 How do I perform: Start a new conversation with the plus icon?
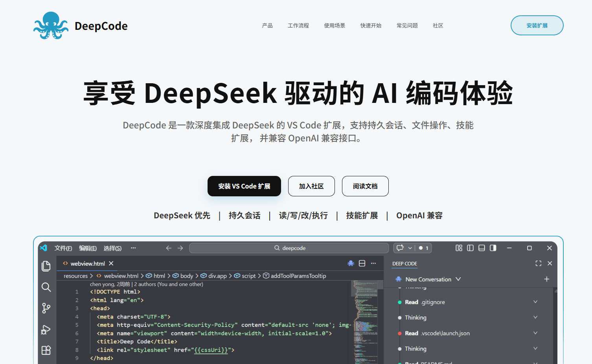[x=547, y=279]
